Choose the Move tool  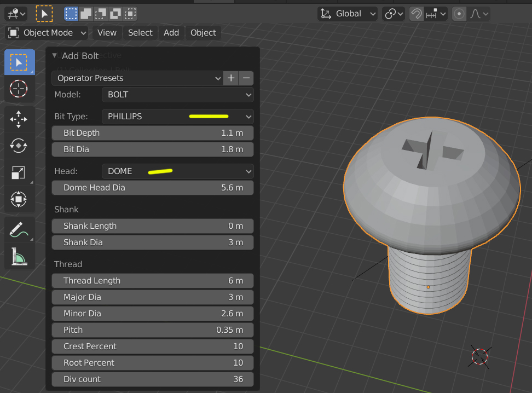(19, 119)
